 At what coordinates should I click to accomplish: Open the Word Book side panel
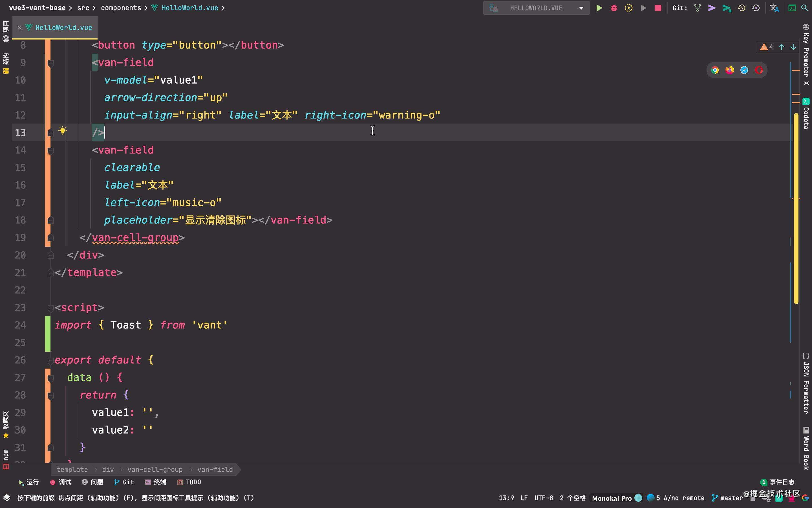coord(806,448)
